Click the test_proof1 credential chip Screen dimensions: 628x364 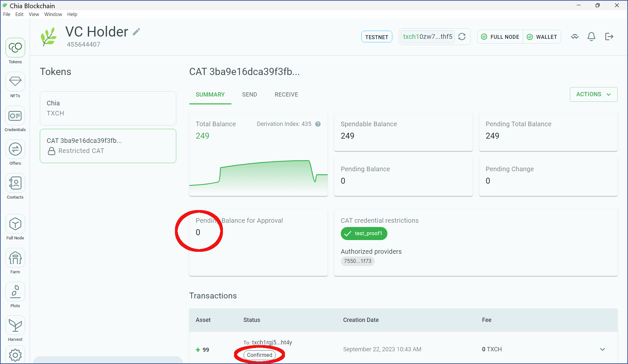364,234
